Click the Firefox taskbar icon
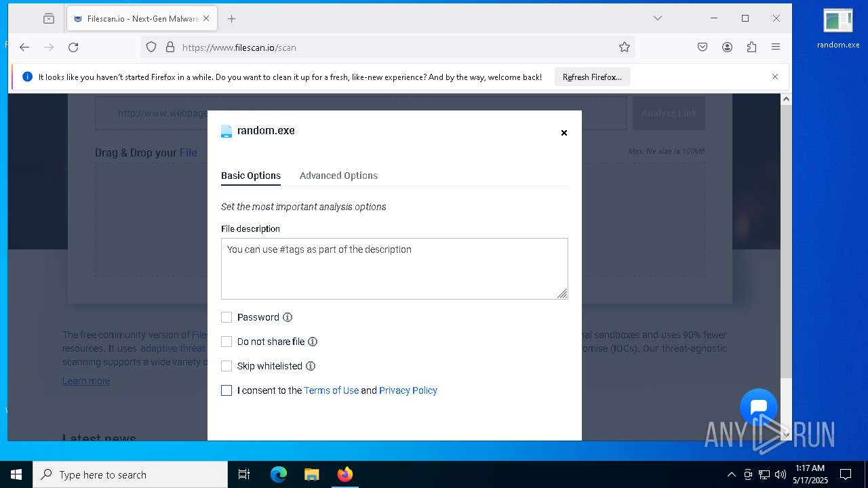Screen dimensions: 868x488 345,474
